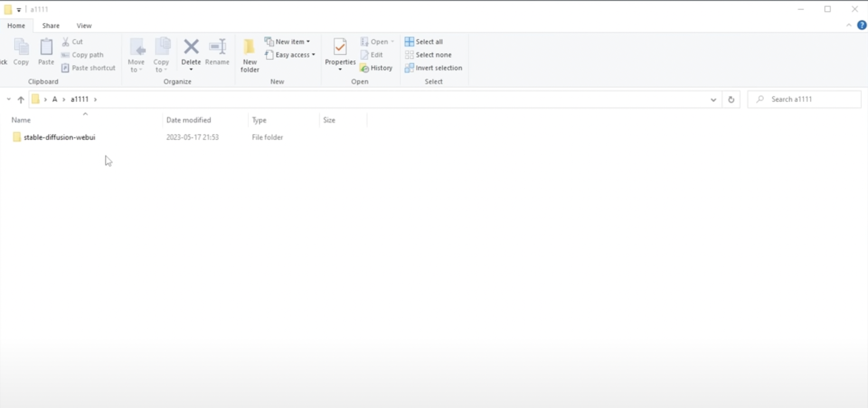The width and height of the screenshot is (868, 408).
Task: Open the Help question mark icon
Action: point(862,25)
